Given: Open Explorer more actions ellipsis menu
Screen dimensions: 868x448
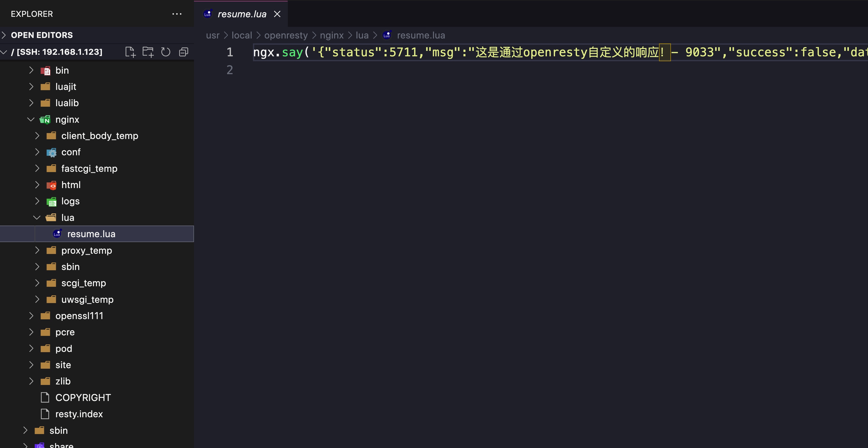Looking at the screenshot, I should coord(177,14).
